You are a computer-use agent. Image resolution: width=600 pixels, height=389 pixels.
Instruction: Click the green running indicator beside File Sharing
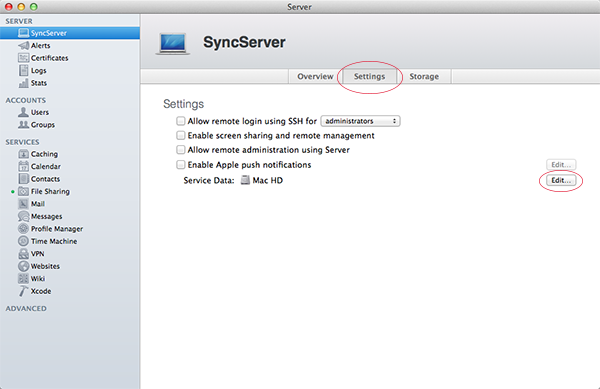(x=13, y=191)
